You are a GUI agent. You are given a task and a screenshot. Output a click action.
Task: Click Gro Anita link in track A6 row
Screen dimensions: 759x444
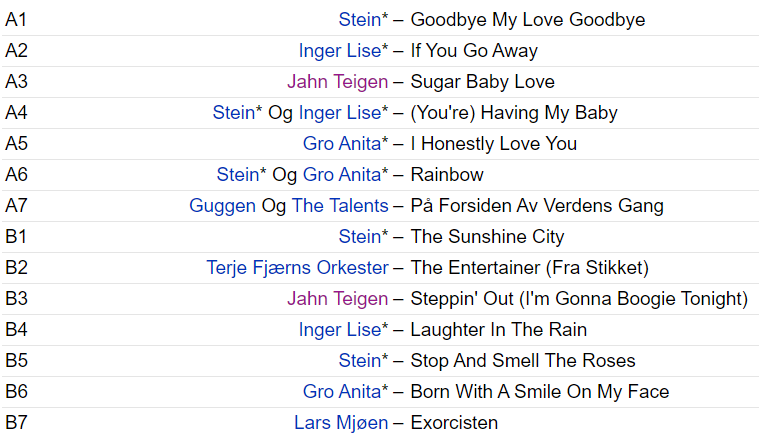coord(342,175)
